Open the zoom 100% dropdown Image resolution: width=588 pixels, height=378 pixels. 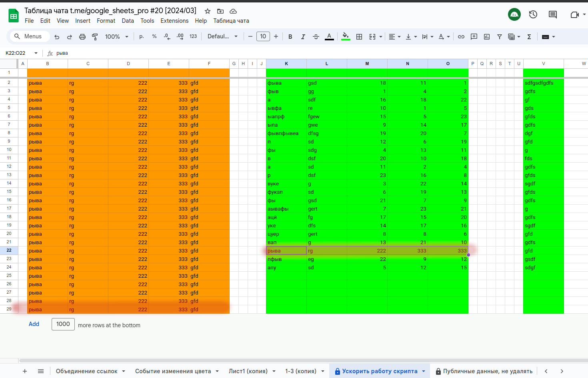coord(116,37)
